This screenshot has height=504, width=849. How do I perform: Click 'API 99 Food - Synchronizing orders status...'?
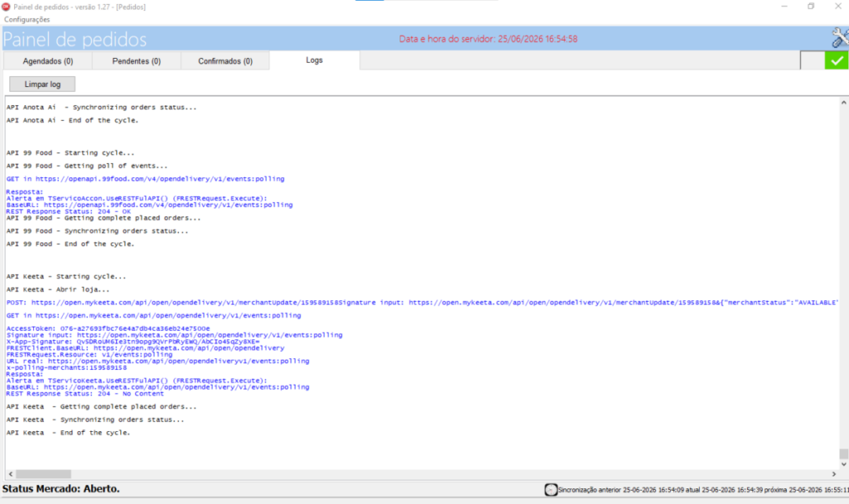click(x=98, y=230)
